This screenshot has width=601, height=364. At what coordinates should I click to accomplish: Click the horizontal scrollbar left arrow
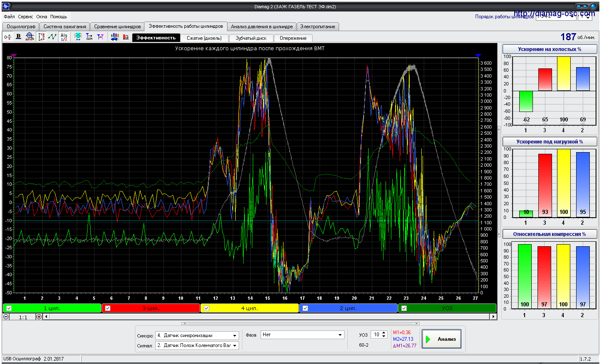(46, 317)
